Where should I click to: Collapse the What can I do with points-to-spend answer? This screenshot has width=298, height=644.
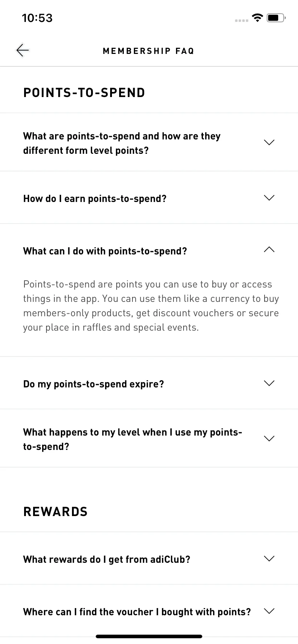click(x=269, y=250)
